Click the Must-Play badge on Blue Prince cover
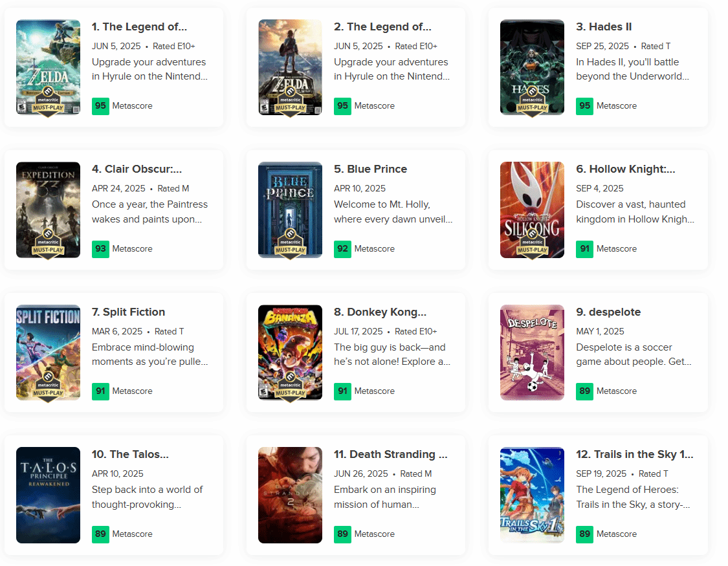 [x=290, y=246]
